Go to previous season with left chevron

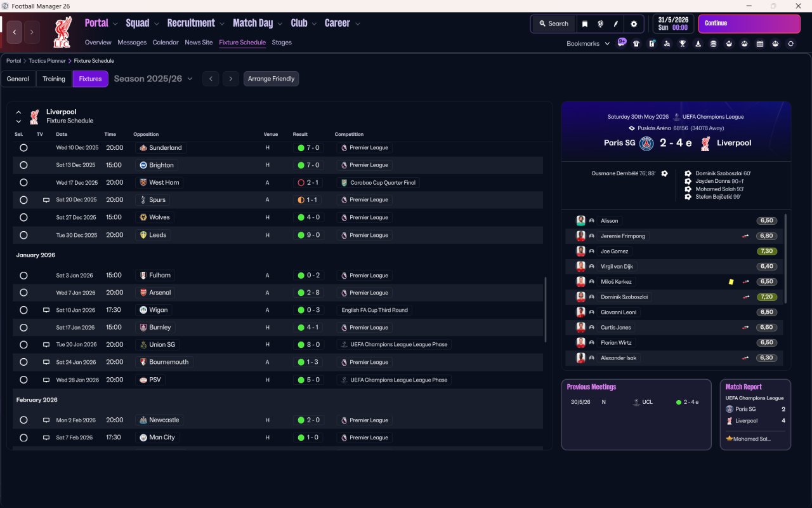(x=211, y=79)
